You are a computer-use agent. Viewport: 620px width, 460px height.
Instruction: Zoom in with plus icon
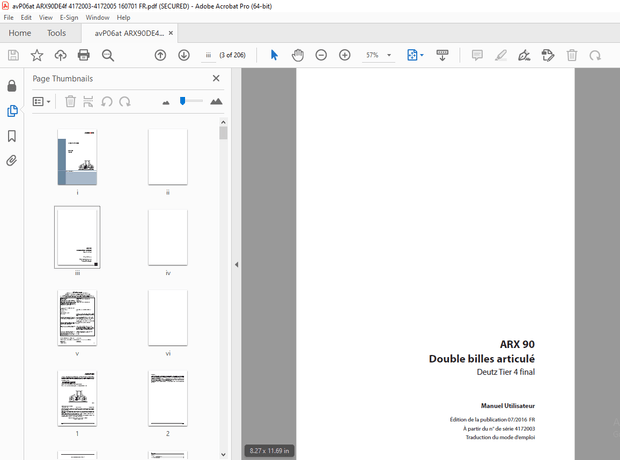345,55
